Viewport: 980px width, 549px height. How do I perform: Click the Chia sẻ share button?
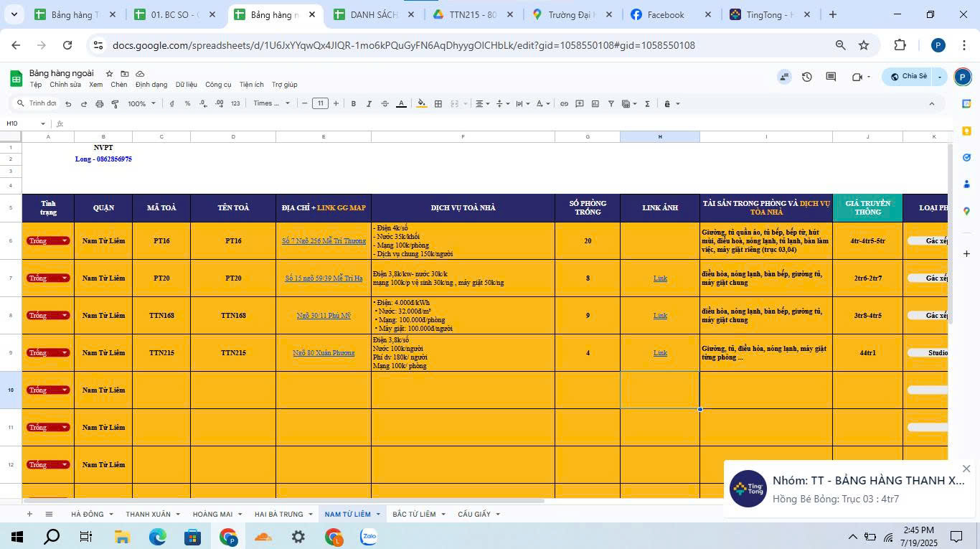coord(908,77)
